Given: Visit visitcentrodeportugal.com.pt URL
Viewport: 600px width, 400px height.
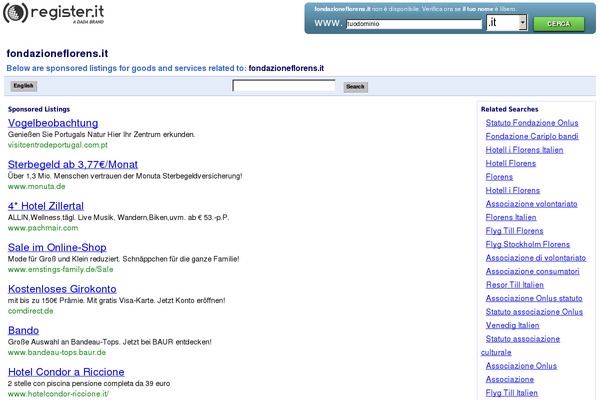Looking at the screenshot, I should coord(58,145).
